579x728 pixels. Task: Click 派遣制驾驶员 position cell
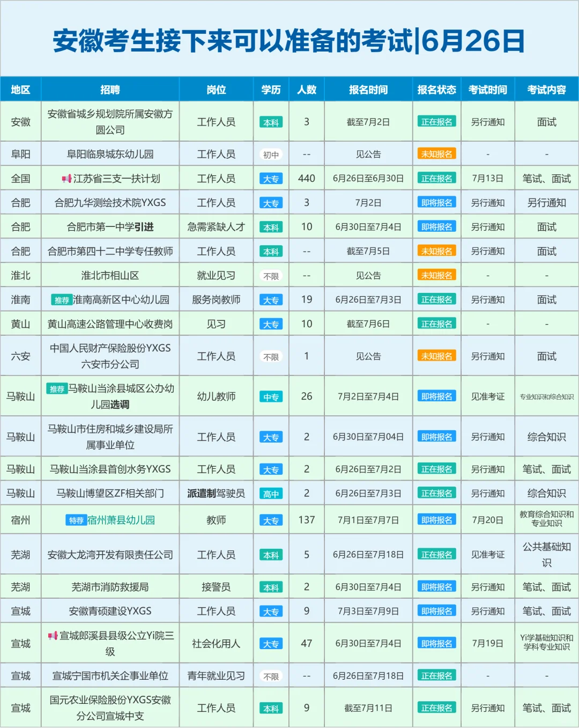tap(216, 494)
